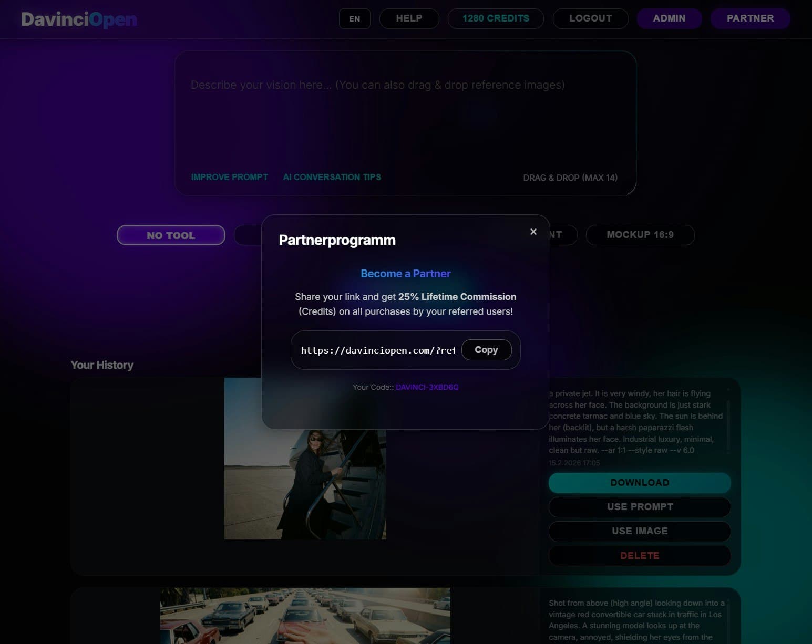Download the private jet image

(x=639, y=482)
